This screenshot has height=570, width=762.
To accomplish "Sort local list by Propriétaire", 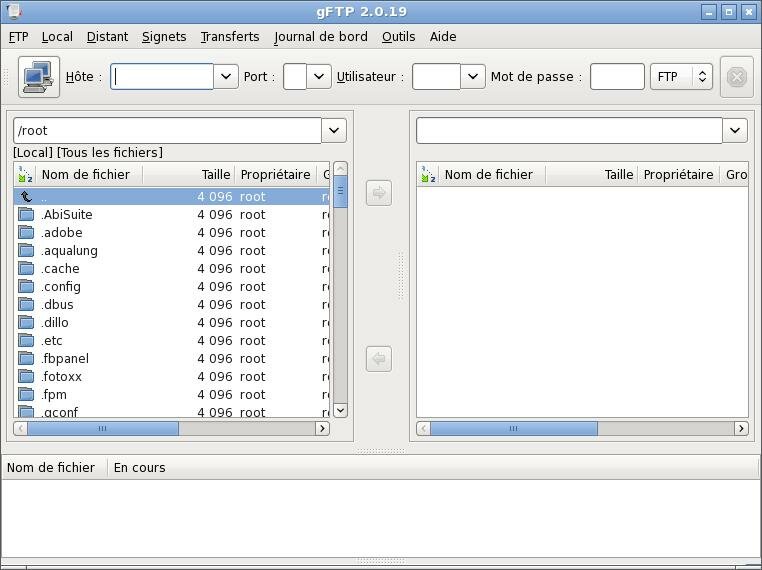I will (276, 174).
